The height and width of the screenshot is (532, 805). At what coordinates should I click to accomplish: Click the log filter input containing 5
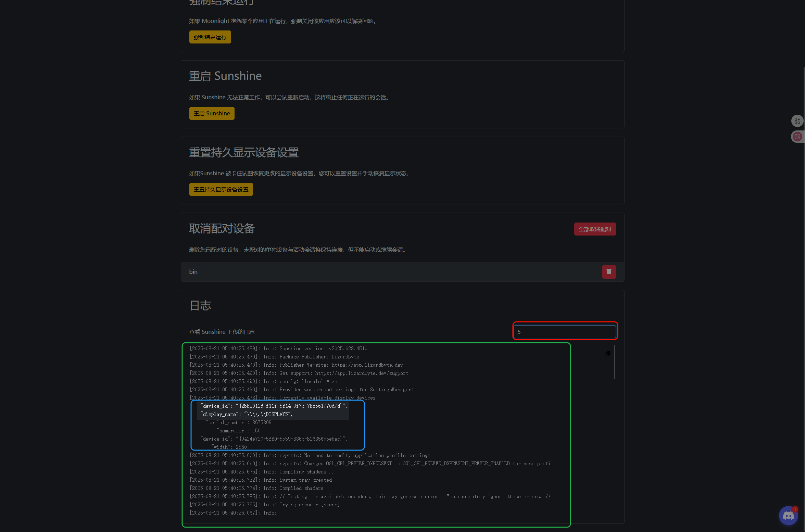click(564, 331)
